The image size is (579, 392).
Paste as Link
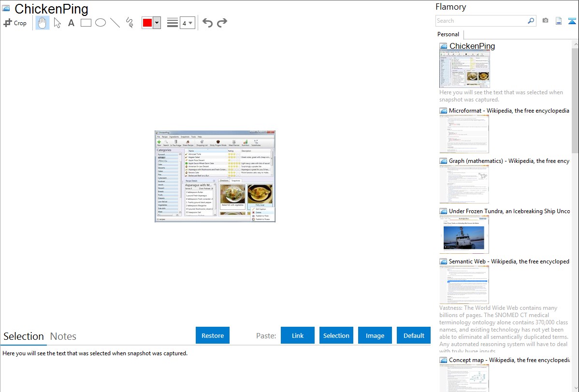[298, 335]
